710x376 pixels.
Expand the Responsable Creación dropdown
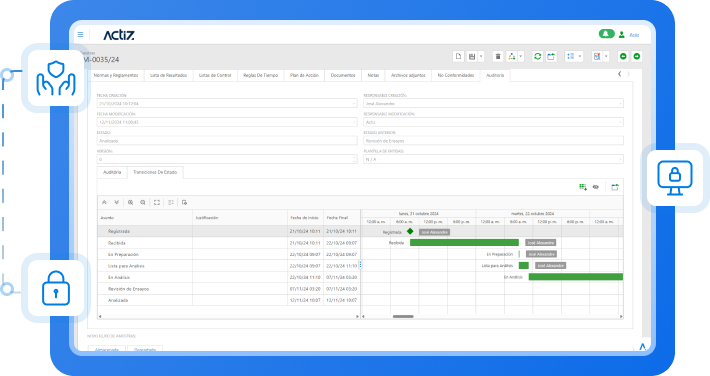pyautogui.click(x=620, y=104)
